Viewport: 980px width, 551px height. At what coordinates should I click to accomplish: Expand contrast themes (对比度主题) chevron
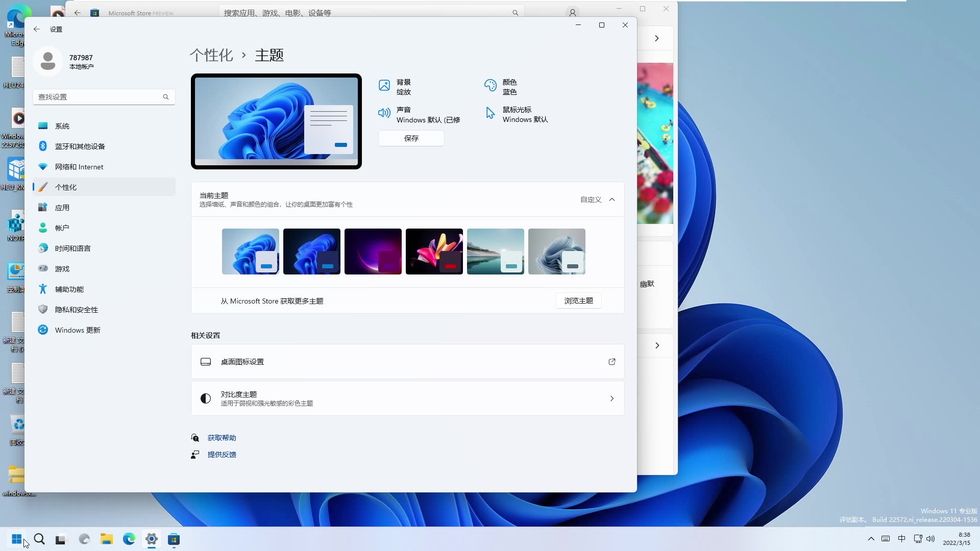coord(611,398)
